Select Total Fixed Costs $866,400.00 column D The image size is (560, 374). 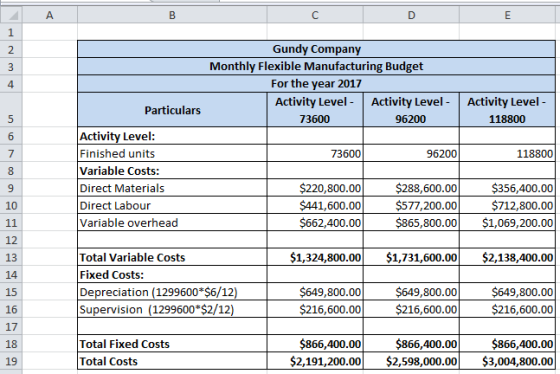tap(411, 344)
